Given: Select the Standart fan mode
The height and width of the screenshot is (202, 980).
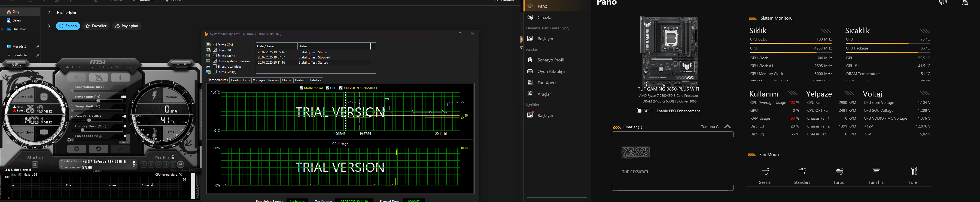Looking at the screenshot, I should pos(802,176).
